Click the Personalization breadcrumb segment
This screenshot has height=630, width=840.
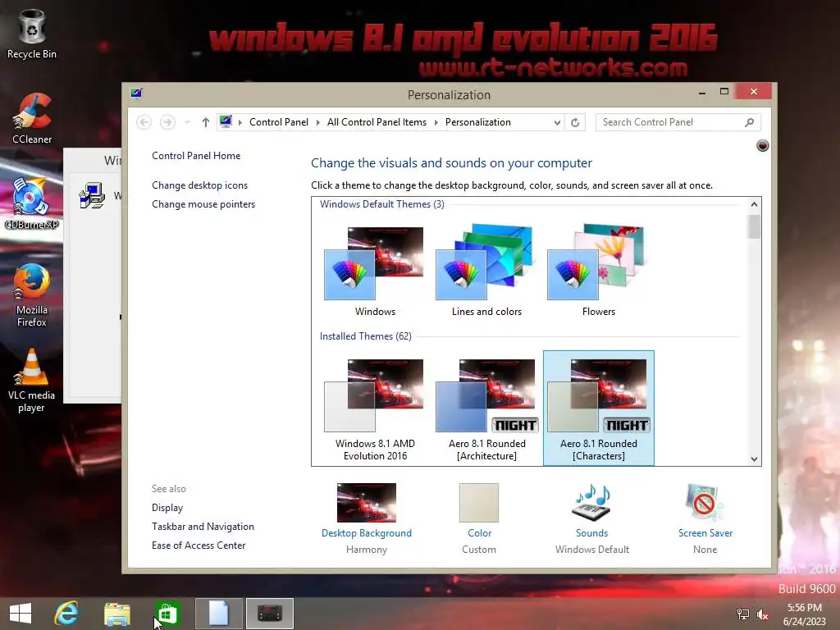(x=478, y=122)
